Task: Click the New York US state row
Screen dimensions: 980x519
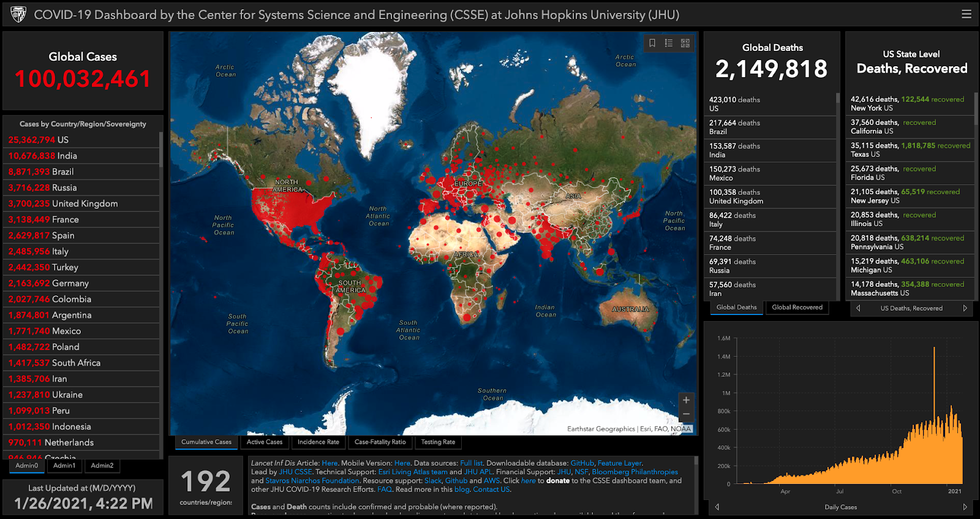Action: pyautogui.click(x=910, y=104)
